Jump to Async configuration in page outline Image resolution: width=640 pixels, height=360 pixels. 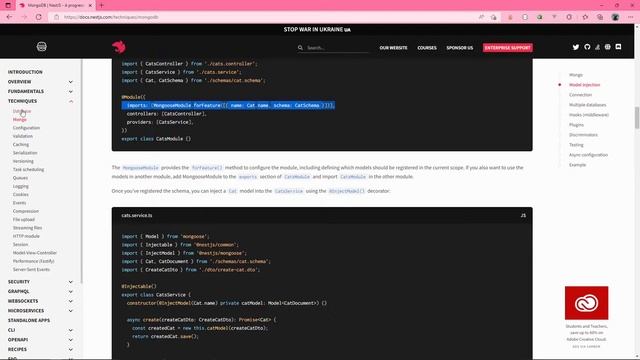tap(588, 155)
